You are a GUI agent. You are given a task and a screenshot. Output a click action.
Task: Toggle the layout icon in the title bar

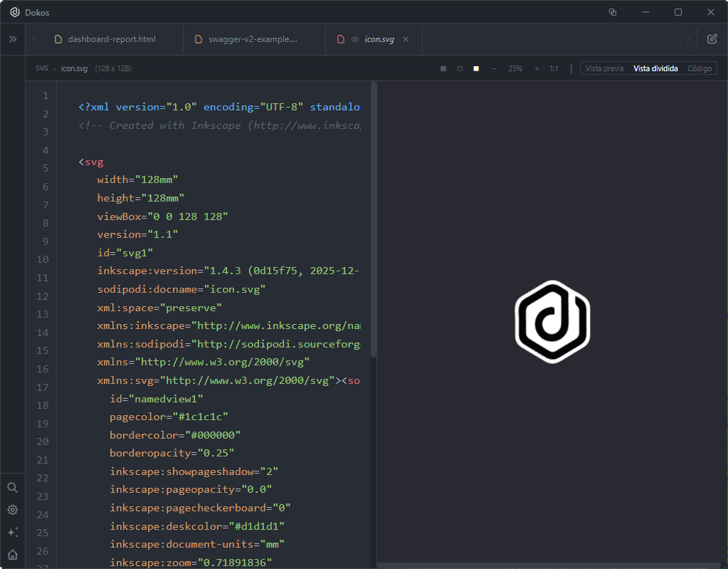pos(612,12)
